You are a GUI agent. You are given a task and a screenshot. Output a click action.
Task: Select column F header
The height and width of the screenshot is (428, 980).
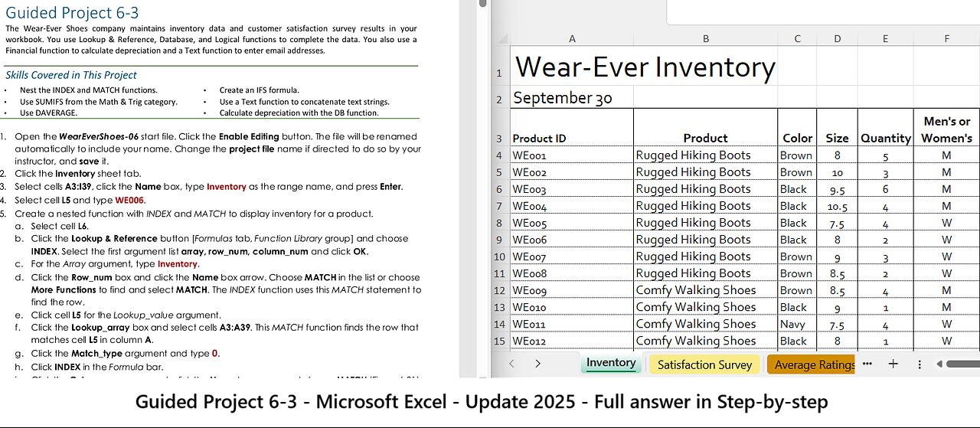pyautogui.click(x=946, y=39)
